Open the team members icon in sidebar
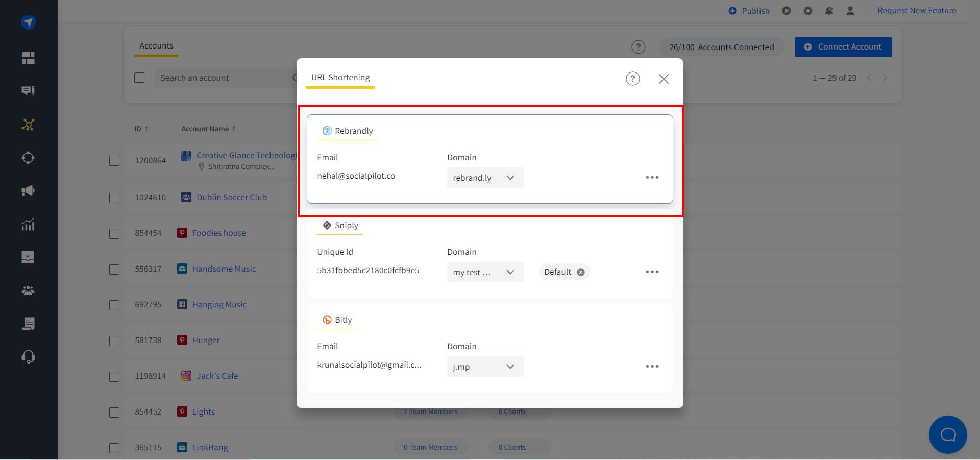 coord(28,290)
